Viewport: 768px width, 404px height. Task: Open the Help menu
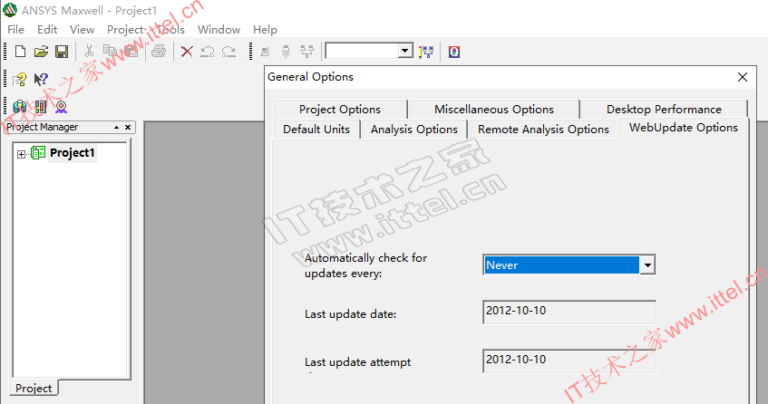(x=265, y=29)
